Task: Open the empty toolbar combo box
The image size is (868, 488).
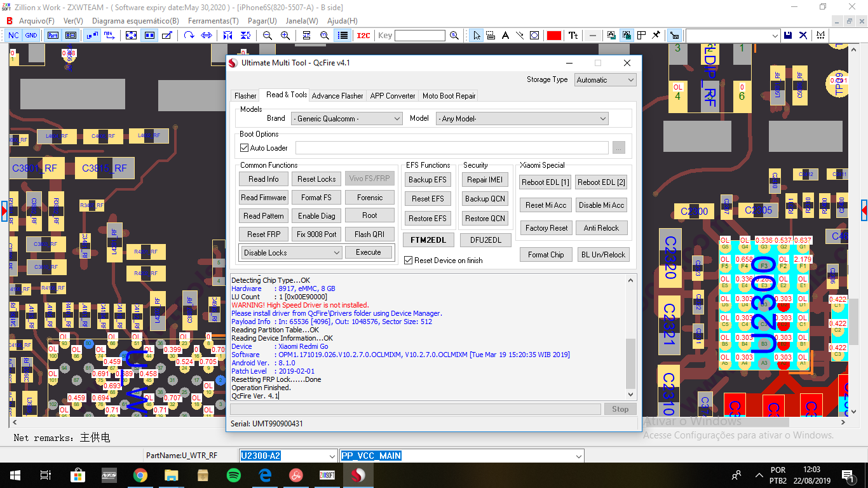Action: click(x=733, y=36)
